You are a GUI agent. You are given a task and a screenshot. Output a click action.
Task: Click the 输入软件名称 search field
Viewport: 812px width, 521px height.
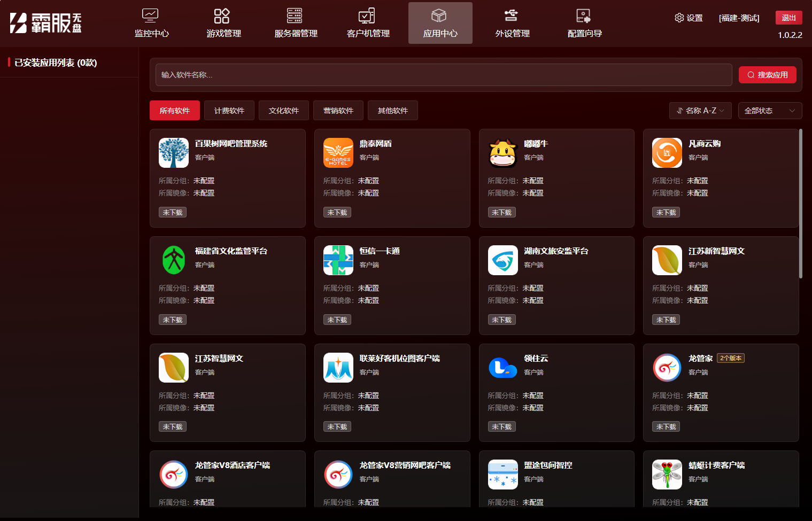point(444,75)
